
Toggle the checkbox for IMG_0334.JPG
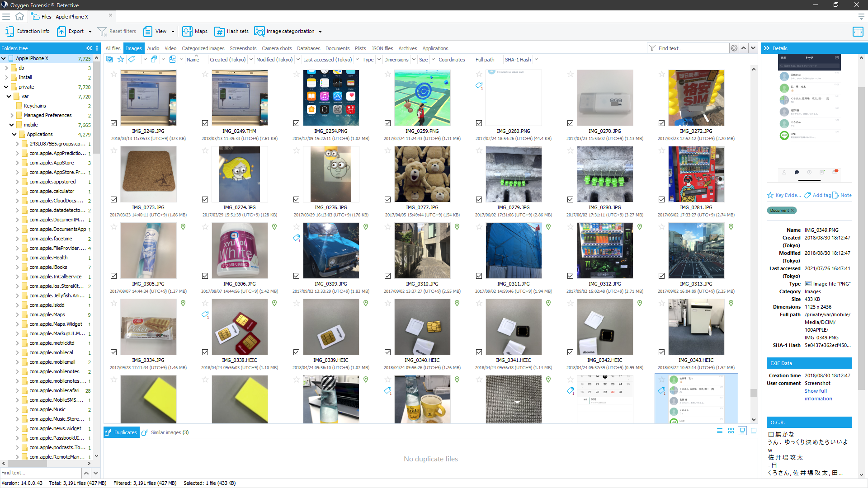(x=113, y=352)
